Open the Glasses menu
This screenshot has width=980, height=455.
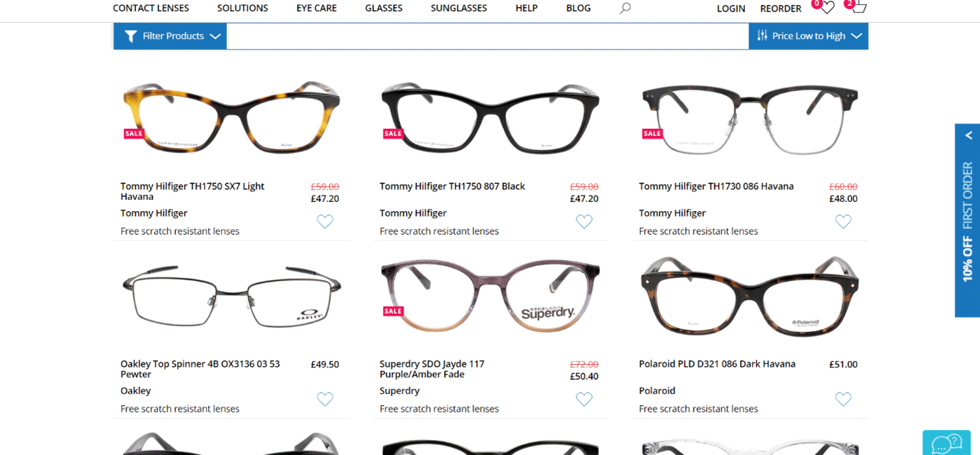pyautogui.click(x=384, y=9)
